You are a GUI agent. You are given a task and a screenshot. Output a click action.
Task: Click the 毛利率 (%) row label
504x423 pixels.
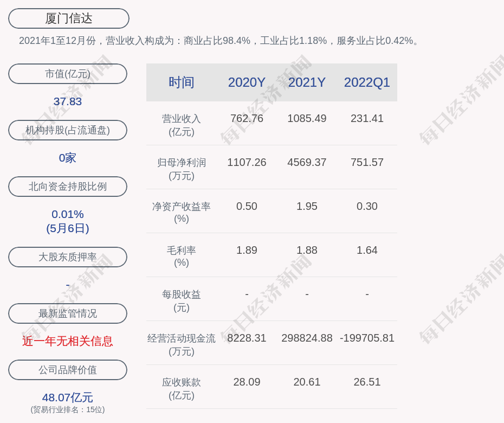click(x=182, y=257)
